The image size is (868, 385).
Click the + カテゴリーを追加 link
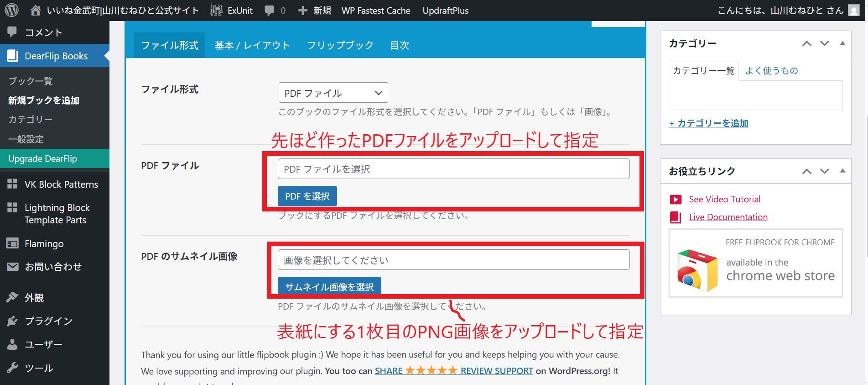[x=708, y=123]
